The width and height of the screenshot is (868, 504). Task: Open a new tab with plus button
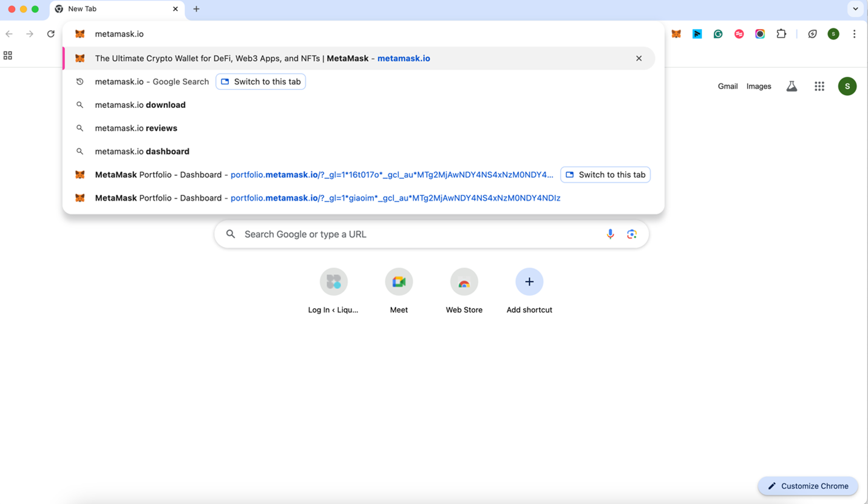tap(196, 9)
